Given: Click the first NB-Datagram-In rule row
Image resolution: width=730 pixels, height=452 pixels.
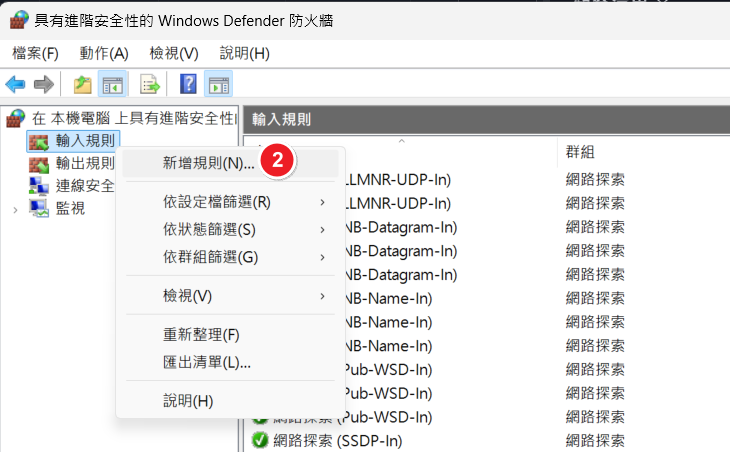Looking at the screenshot, I should [x=401, y=227].
